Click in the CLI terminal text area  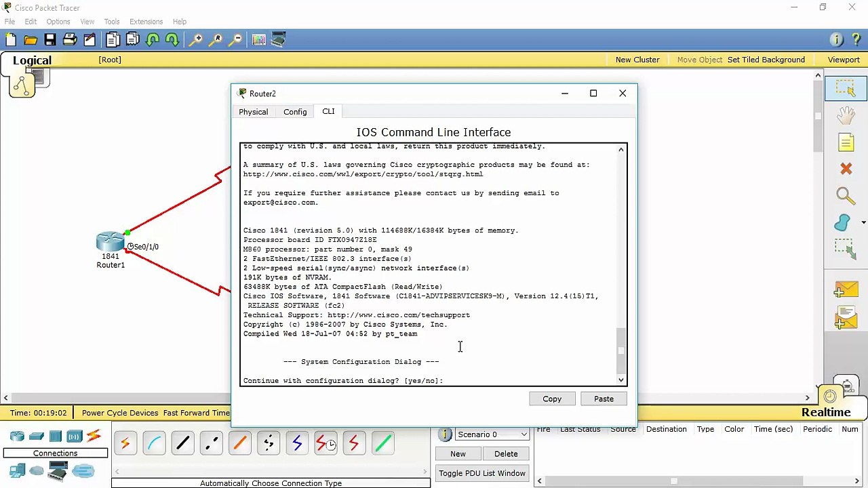(429, 264)
